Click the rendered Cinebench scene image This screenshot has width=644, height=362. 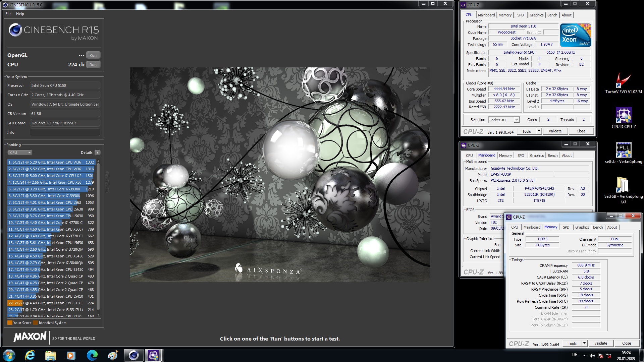[280, 174]
